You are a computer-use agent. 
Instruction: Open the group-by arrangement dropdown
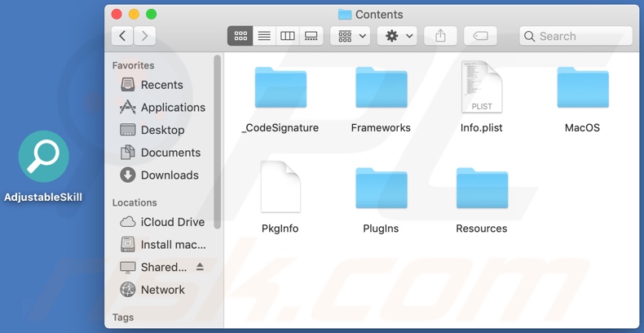[x=351, y=36]
